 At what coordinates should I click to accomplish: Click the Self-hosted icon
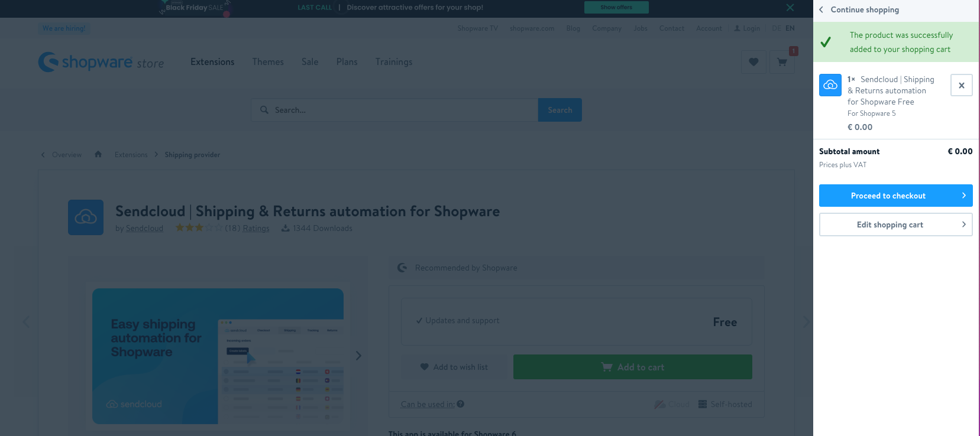point(703,404)
